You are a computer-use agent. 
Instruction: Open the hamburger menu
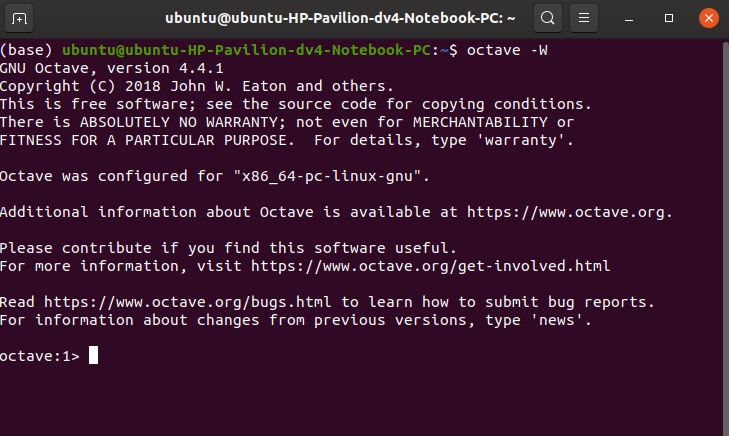click(586, 18)
